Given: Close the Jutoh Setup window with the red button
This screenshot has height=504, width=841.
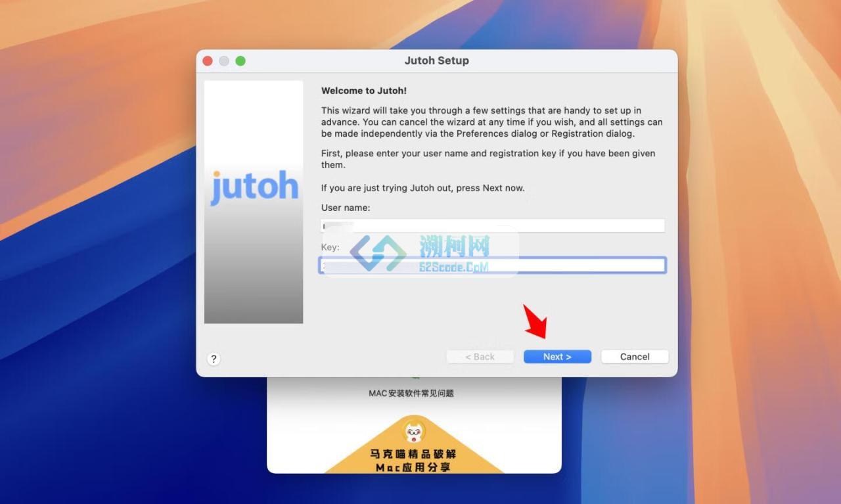Looking at the screenshot, I should [208, 60].
